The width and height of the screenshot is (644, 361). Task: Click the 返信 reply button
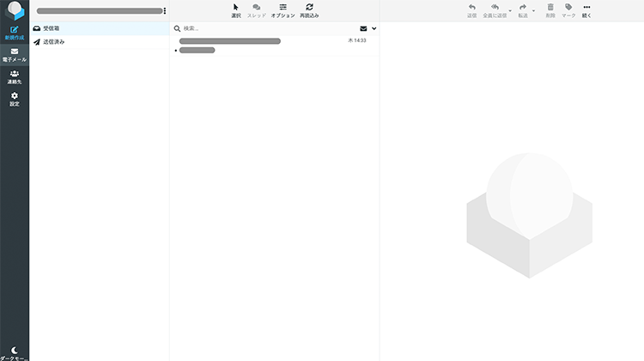click(x=471, y=10)
